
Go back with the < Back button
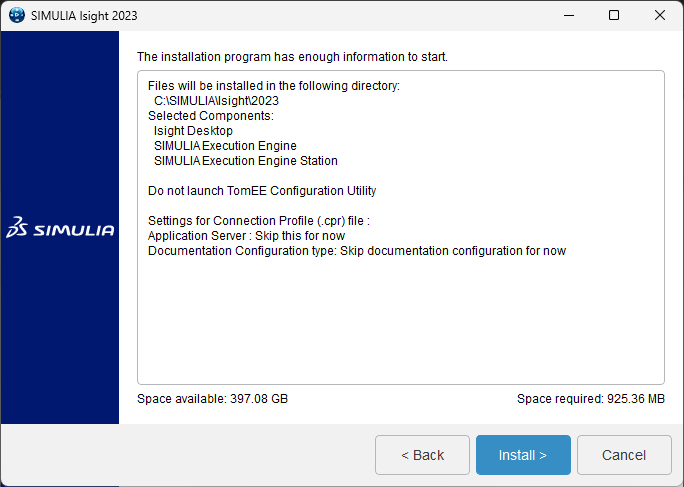click(422, 455)
